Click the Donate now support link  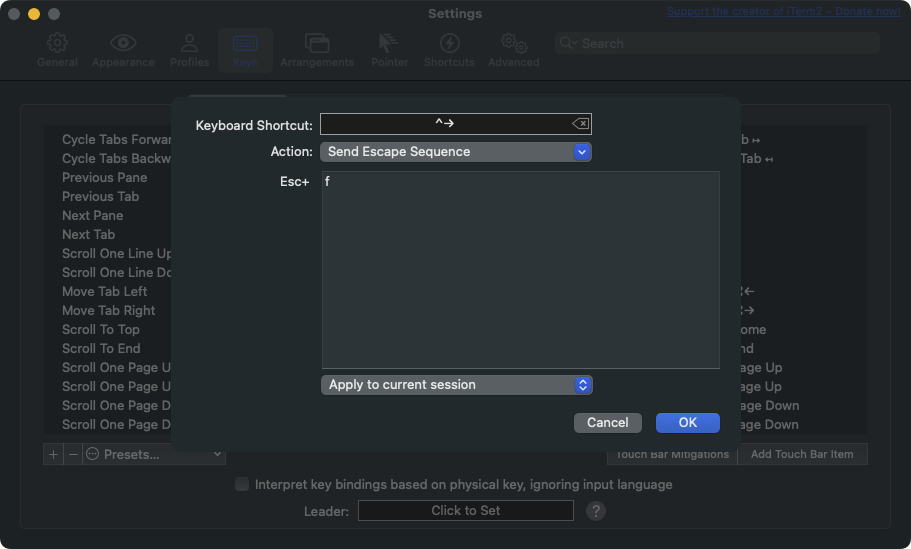click(783, 11)
